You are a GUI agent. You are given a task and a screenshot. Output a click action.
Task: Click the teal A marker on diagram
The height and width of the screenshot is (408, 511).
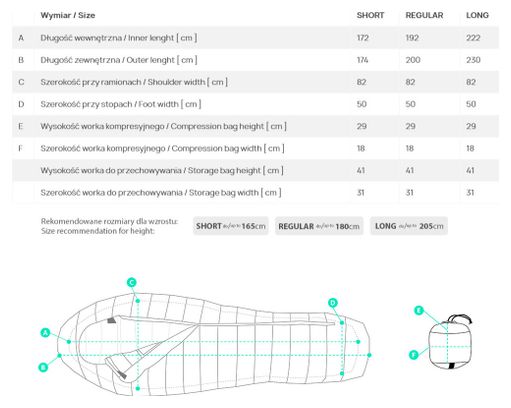pyautogui.click(x=45, y=333)
